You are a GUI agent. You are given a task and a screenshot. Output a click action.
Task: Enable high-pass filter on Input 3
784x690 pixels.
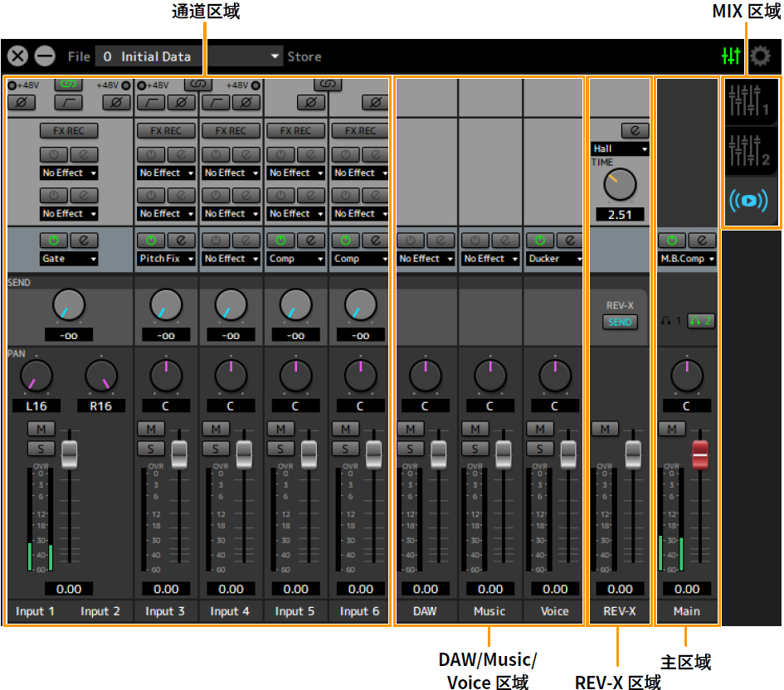[151, 103]
